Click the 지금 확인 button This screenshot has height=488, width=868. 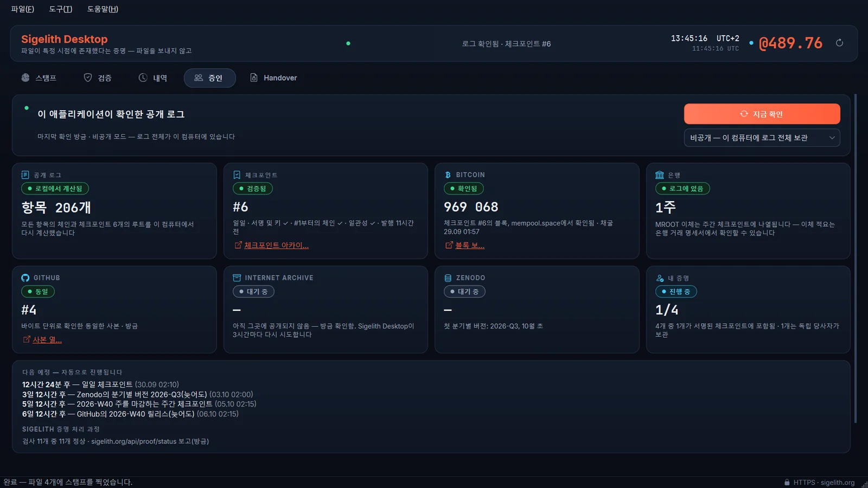762,114
